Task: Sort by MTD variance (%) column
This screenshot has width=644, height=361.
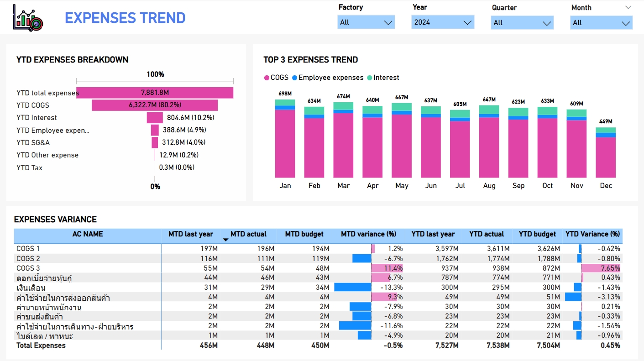Action: (368, 234)
